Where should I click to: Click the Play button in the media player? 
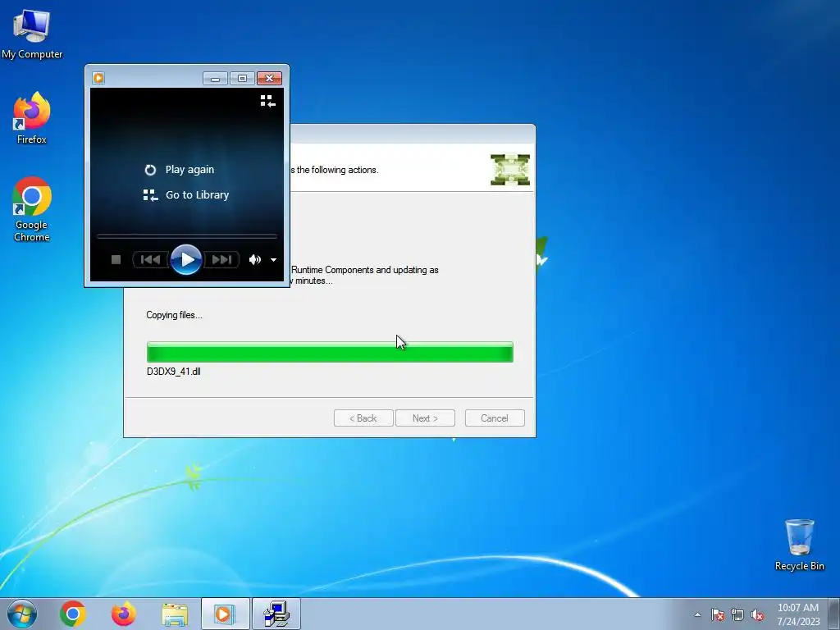[x=186, y=260]
